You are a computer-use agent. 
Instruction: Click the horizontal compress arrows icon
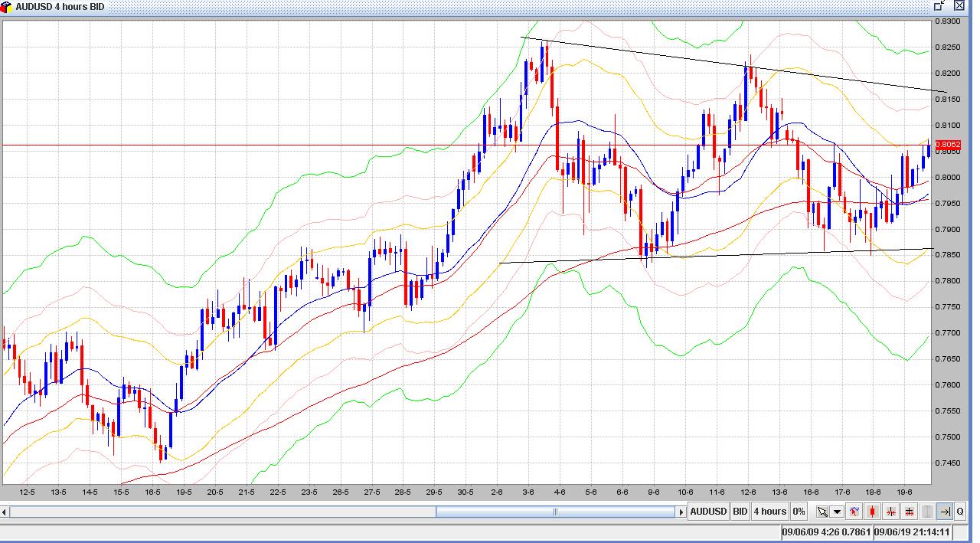pos(891,512)
